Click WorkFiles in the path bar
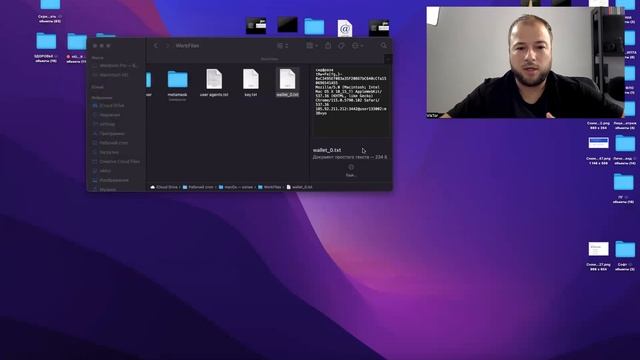This screenshot has width=640, height=360. (x=269, y=187)
